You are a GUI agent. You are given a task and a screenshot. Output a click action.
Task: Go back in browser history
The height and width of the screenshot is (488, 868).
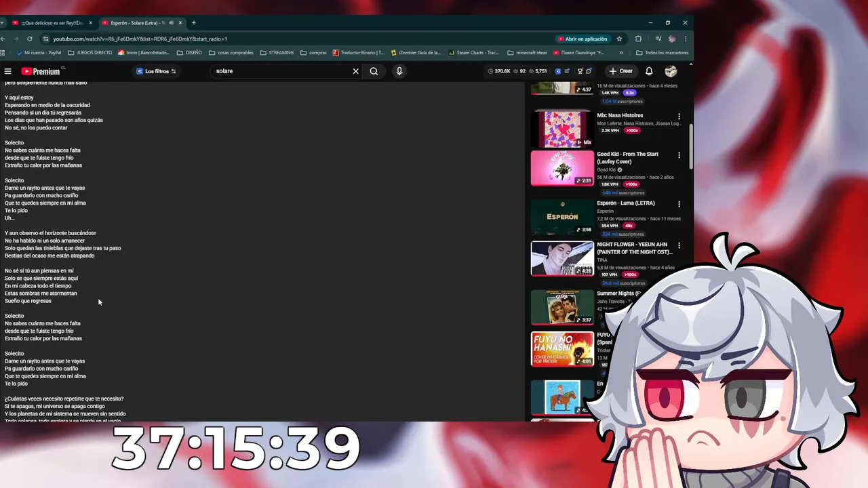pos(3,39)
